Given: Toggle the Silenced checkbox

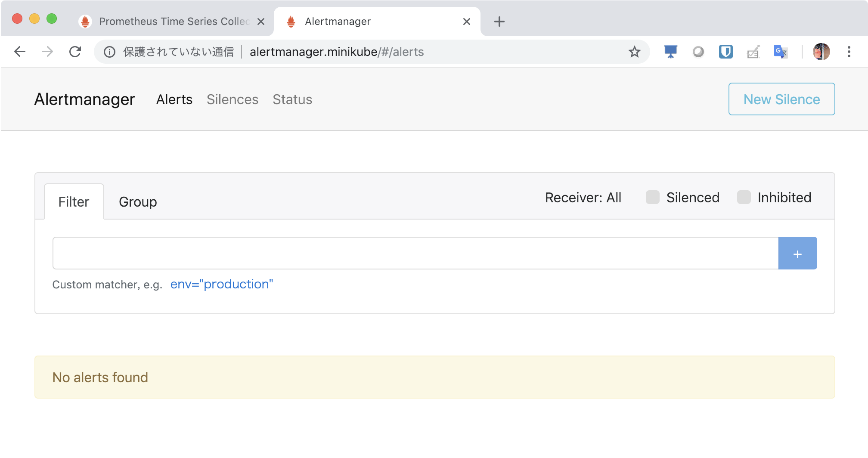Looking at the screenshot, I should [653, 197].
